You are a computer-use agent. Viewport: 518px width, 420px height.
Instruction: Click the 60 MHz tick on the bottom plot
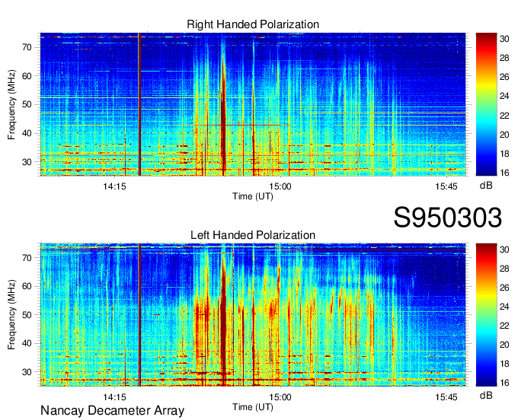pos(27,286)
